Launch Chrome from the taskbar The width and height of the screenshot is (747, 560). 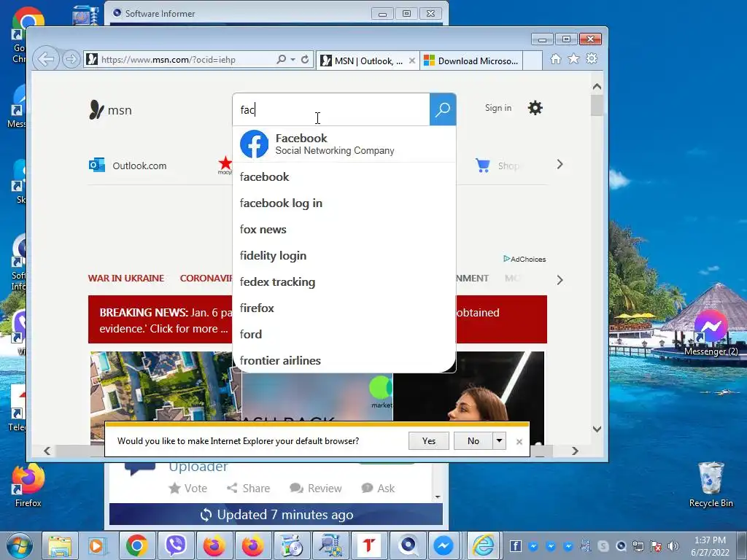click(x=136, y=545)
